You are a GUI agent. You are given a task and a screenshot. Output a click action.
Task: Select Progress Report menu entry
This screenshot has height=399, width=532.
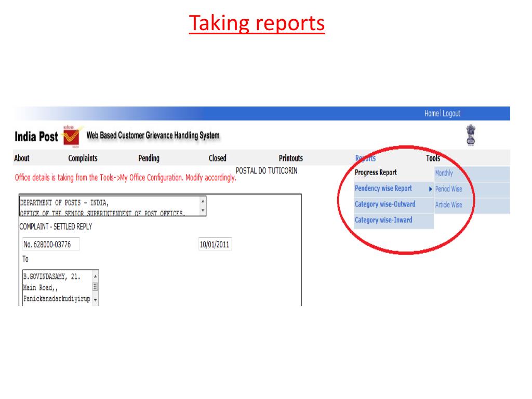tap(394, 172)
